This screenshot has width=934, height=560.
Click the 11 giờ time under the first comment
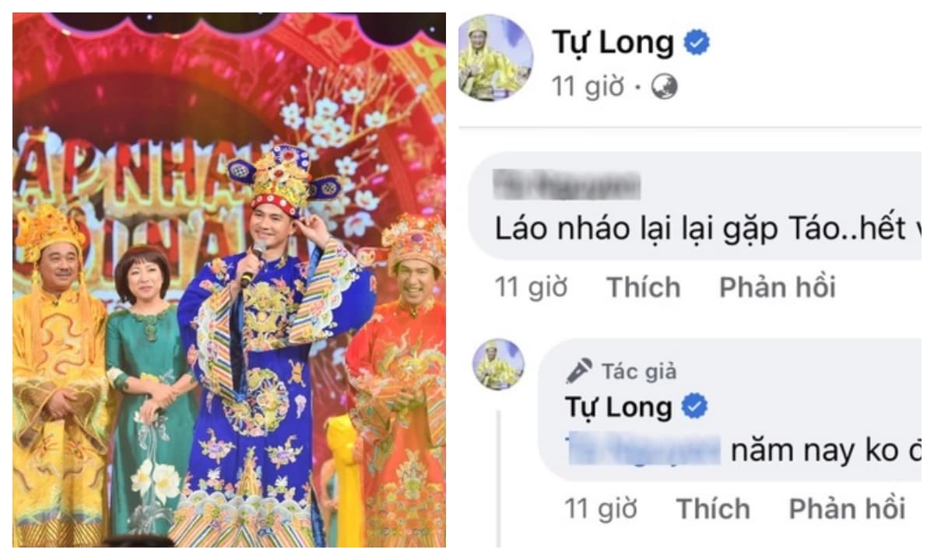532,288
